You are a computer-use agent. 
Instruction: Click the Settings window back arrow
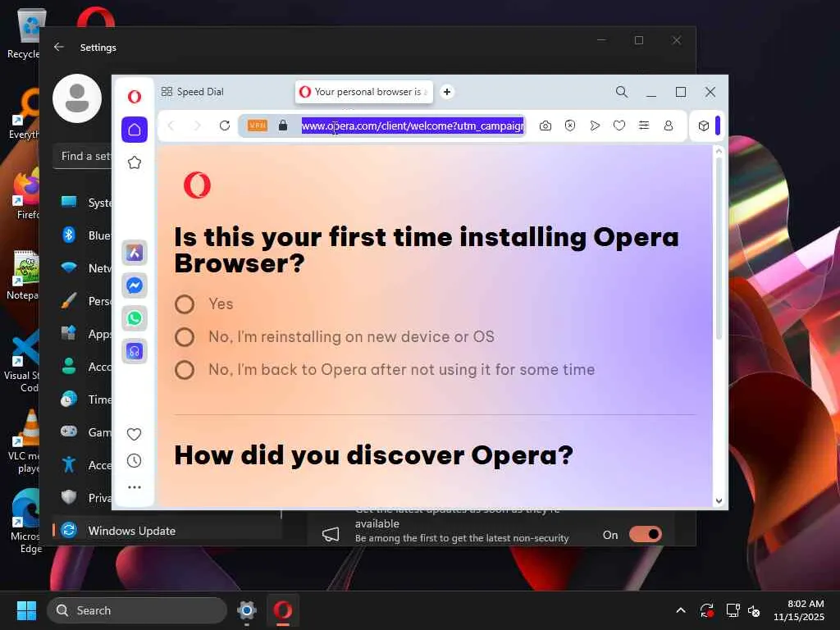click(x=59, y=47)
